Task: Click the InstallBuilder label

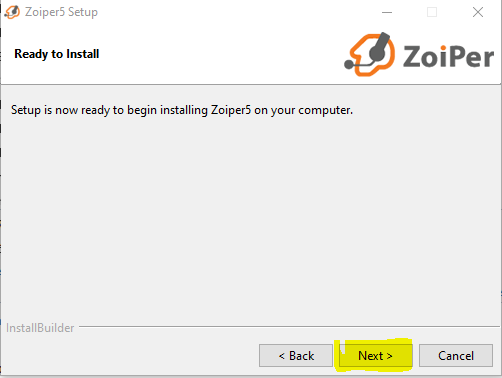Action: coord(40,328)
